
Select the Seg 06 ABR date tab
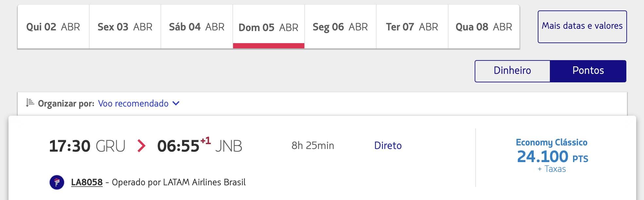[340, 27]
